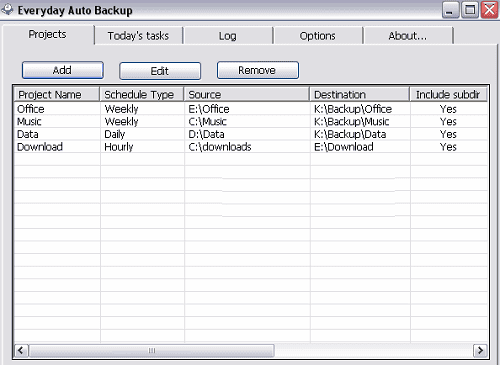
Task: Open the About... tab
Action: coord(408,36)
